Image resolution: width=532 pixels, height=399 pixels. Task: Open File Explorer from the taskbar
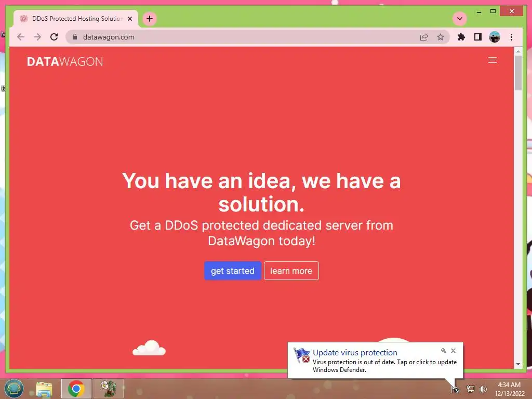point(44,389)
